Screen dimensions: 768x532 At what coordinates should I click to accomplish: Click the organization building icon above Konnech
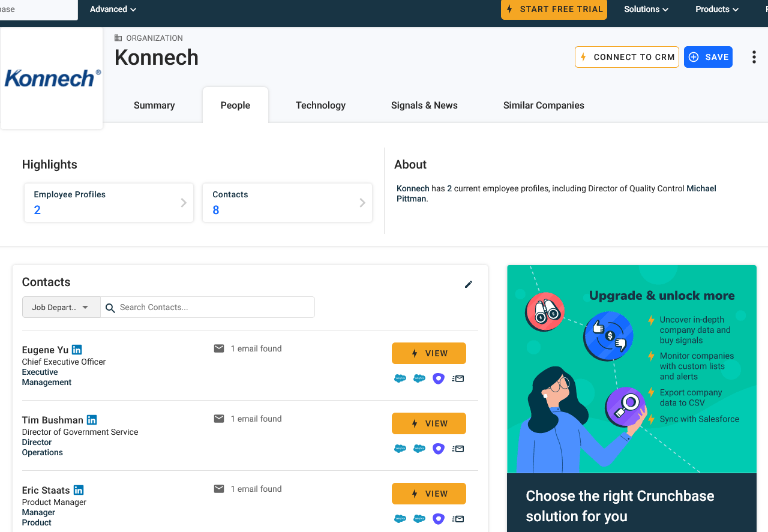pyautogui.click(x=118, y=38)
